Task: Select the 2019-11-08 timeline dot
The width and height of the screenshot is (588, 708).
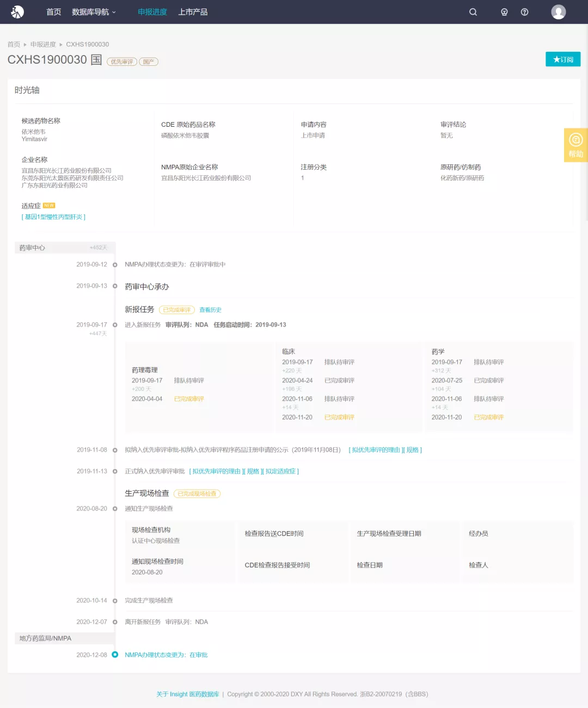Action: (115, 450)
